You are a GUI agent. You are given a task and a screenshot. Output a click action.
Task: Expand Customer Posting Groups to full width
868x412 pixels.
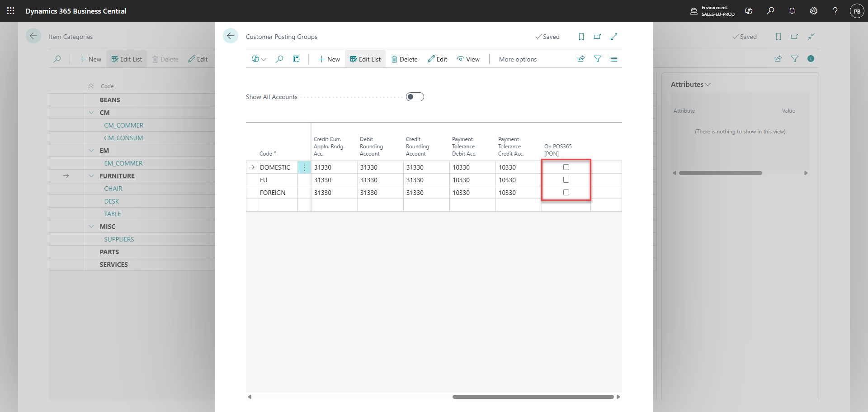coord(614,37)
